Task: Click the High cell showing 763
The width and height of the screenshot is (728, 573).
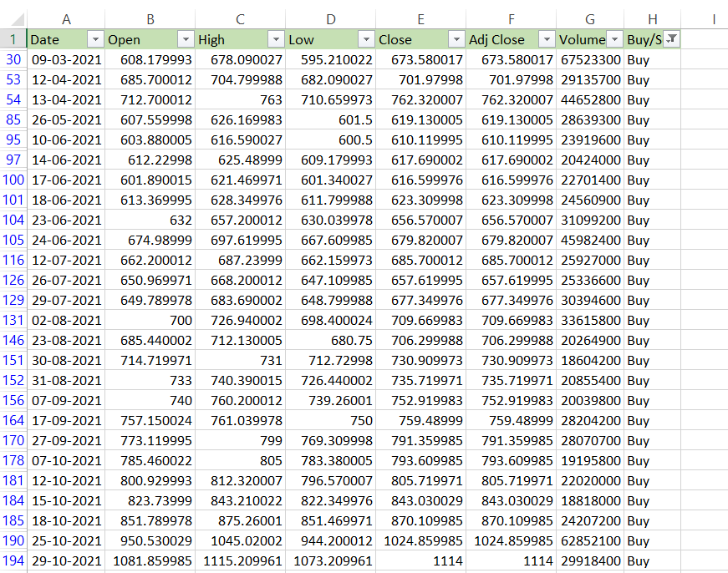Action: point(240,99)
